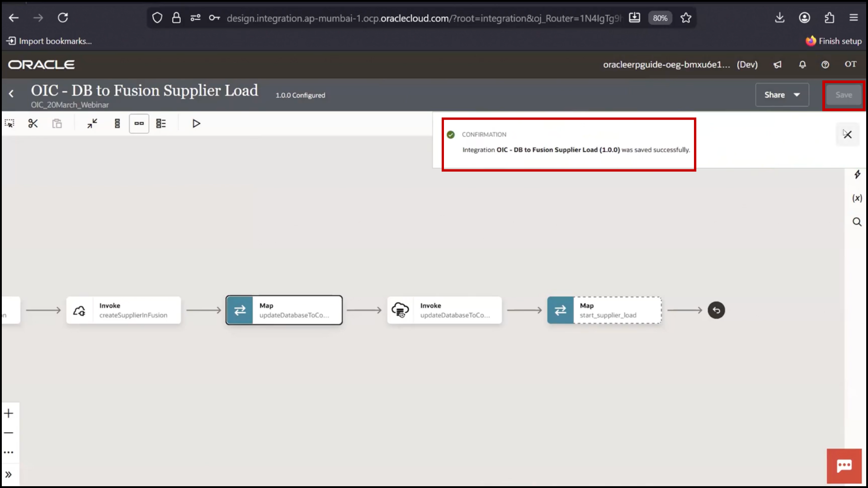Click the OIC_20March_Webinar project name
868x488 pixels.
(70, 105)
